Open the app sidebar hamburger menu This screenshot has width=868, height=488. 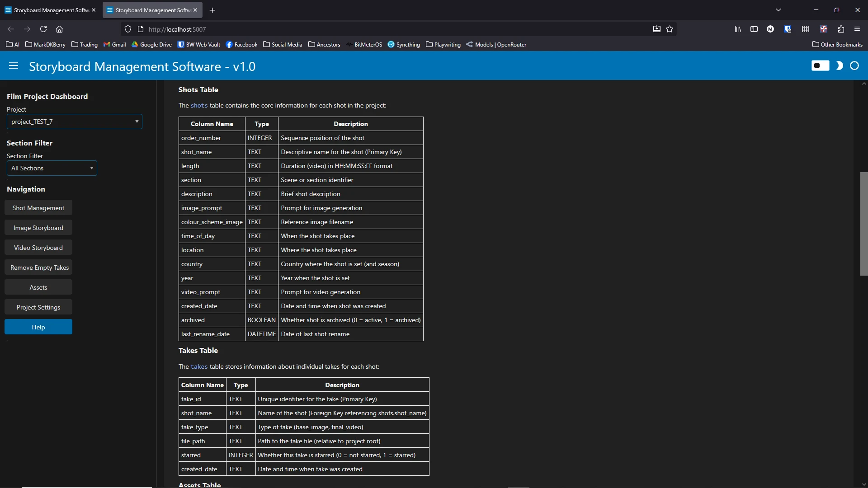point(14,66)
